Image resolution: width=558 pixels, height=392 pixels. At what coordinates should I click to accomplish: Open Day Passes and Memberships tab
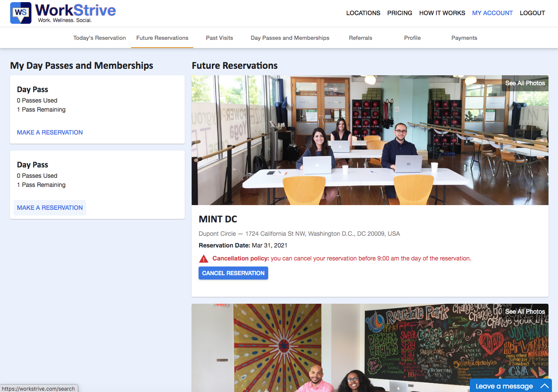(x=290, y=38)
